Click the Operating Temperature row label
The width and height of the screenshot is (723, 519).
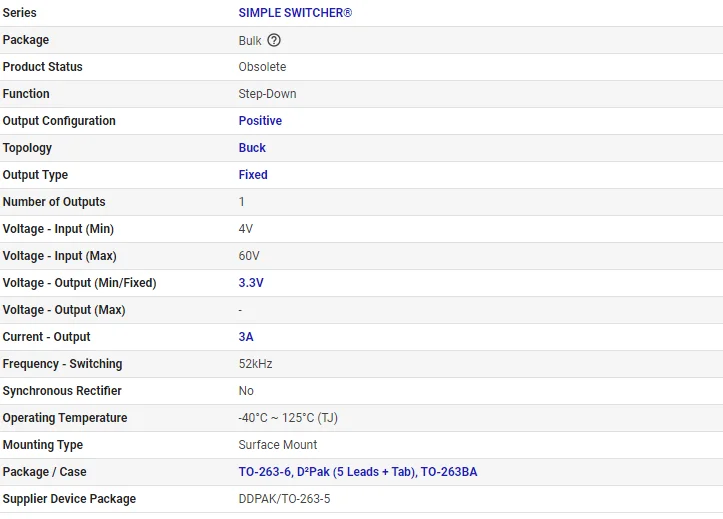(65, 418)
